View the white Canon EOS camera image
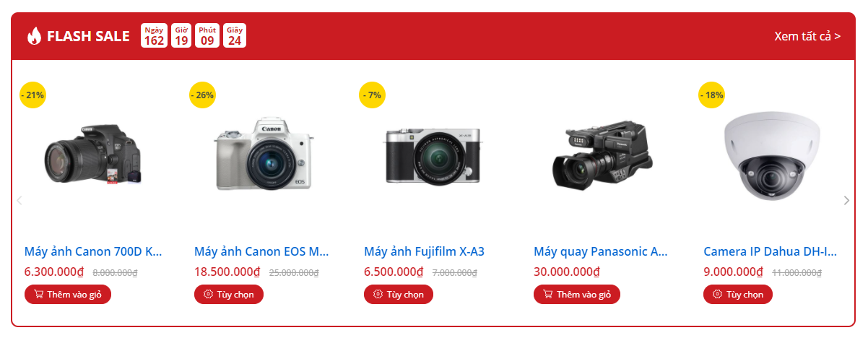This screenshot has width=868, height=338. [264, 155]
